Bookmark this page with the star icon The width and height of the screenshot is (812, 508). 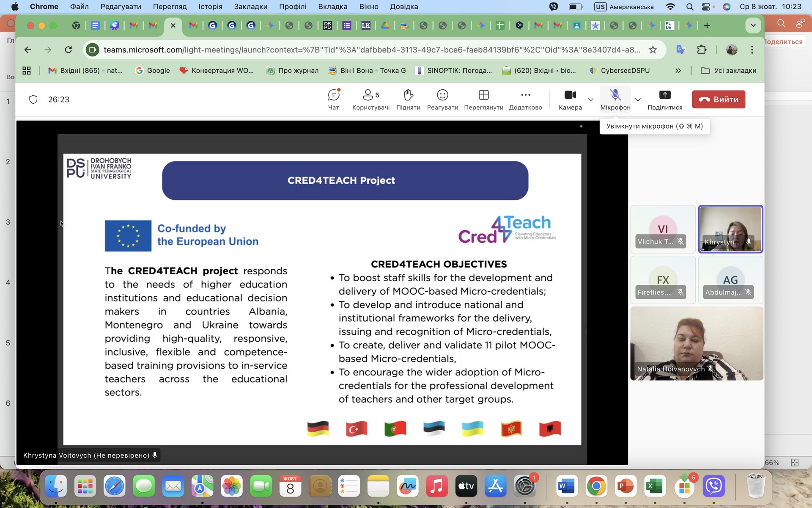pos(653,50)
